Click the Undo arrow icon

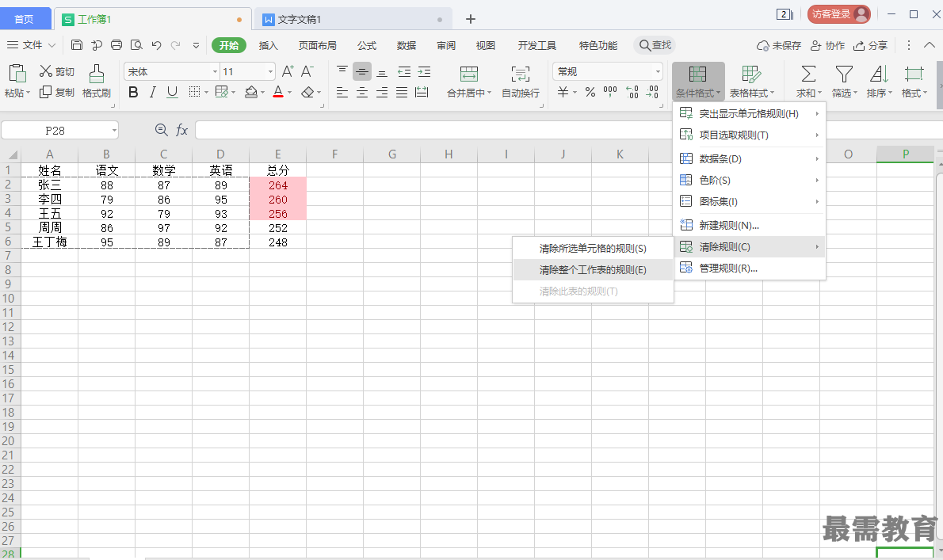pos(156,45)
